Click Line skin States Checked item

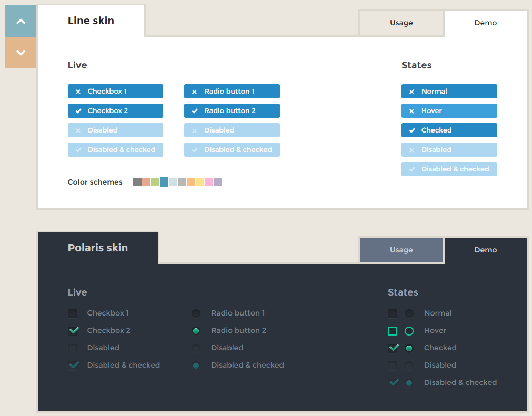(449, 130)
